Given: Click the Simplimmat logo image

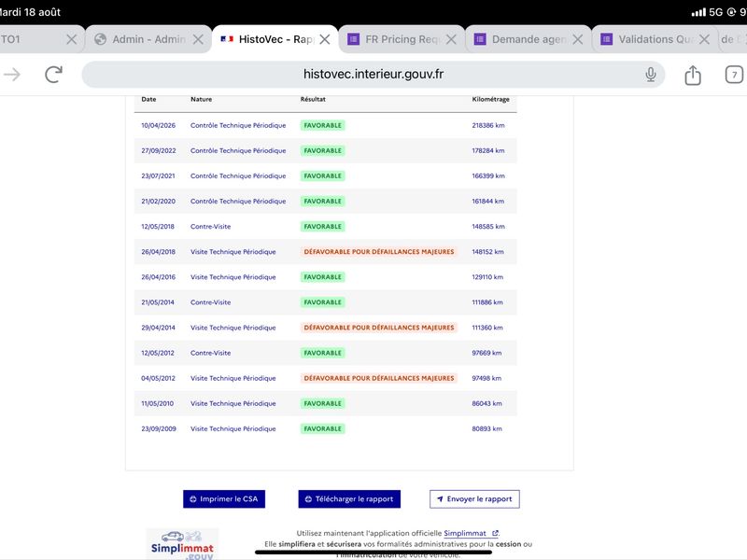Looking at the screenshot, I should coord(182,544).
